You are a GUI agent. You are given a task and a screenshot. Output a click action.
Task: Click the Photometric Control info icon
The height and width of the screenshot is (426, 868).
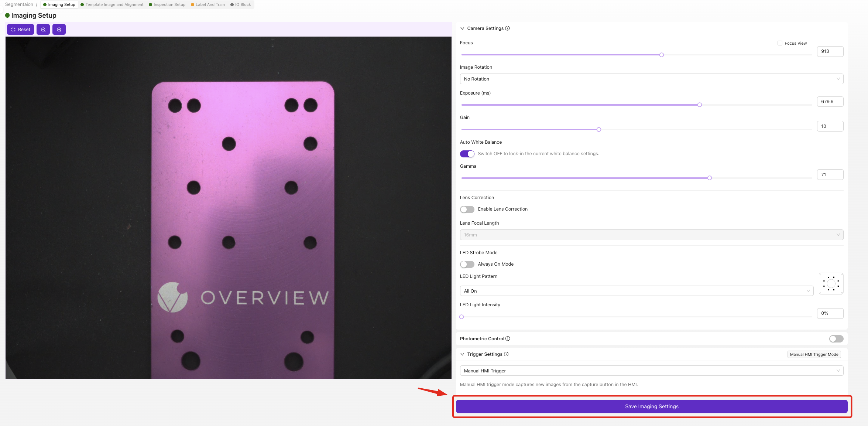coord(508,338)
